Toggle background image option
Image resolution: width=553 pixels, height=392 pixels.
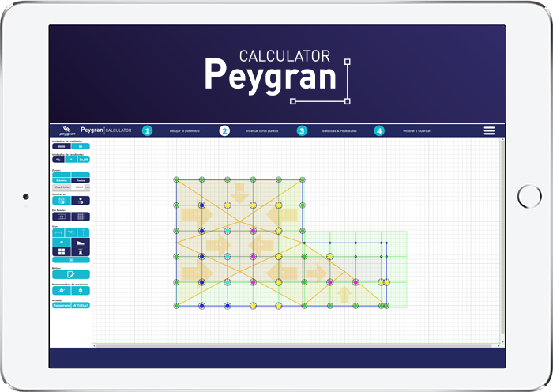[62, 217]
